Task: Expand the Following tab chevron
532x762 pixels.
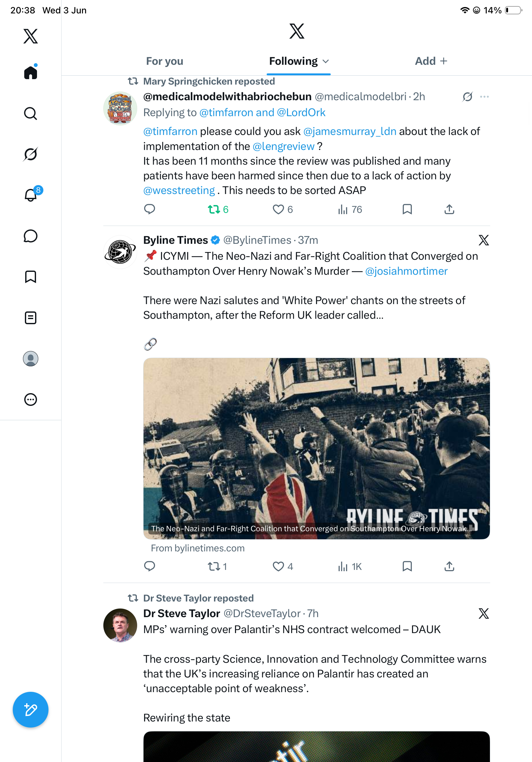Action: click(326, 61)
